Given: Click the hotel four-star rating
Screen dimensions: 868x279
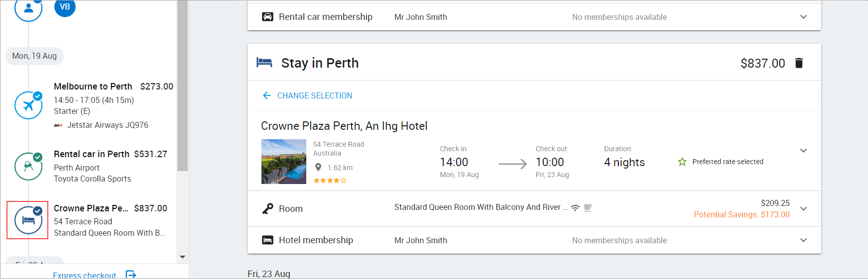Looking at the screenshot, I should pyautogui.click(x=330, y=181).
